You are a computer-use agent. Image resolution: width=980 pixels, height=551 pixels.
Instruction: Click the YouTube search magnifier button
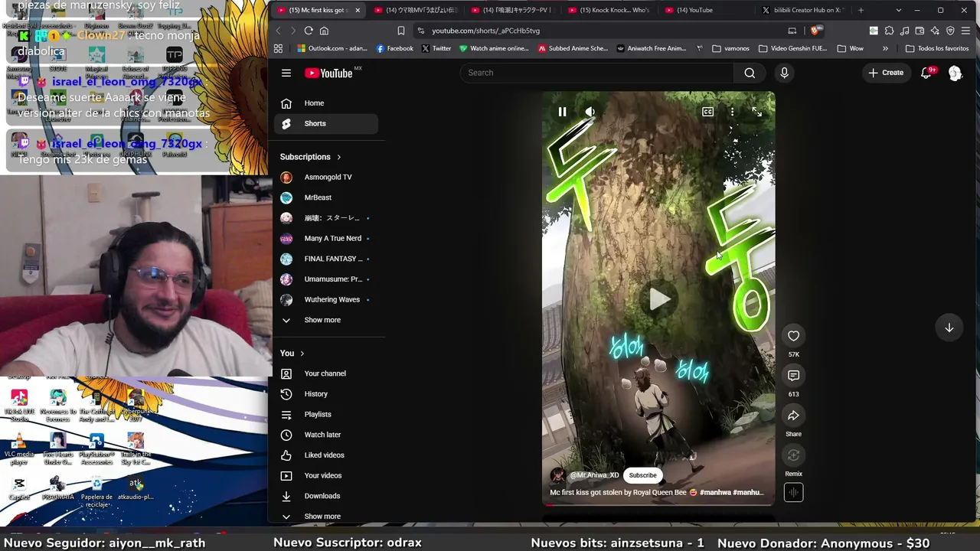pos(750,73)
